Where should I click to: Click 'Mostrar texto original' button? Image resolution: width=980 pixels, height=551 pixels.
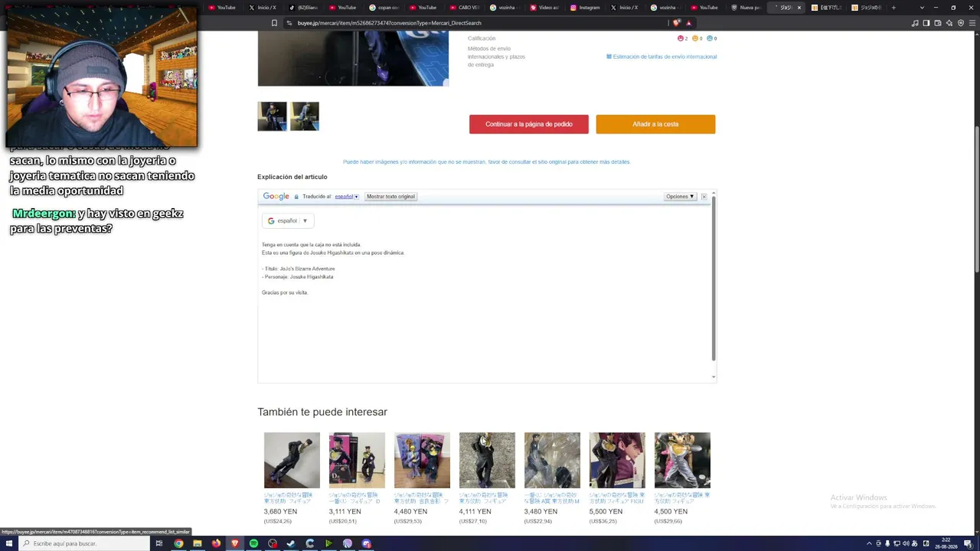pos(390,197)
